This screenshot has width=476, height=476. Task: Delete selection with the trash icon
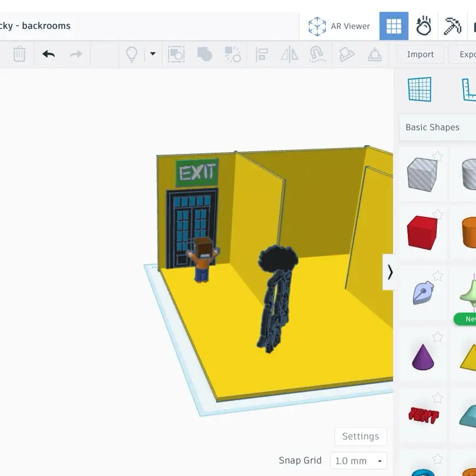19,54
